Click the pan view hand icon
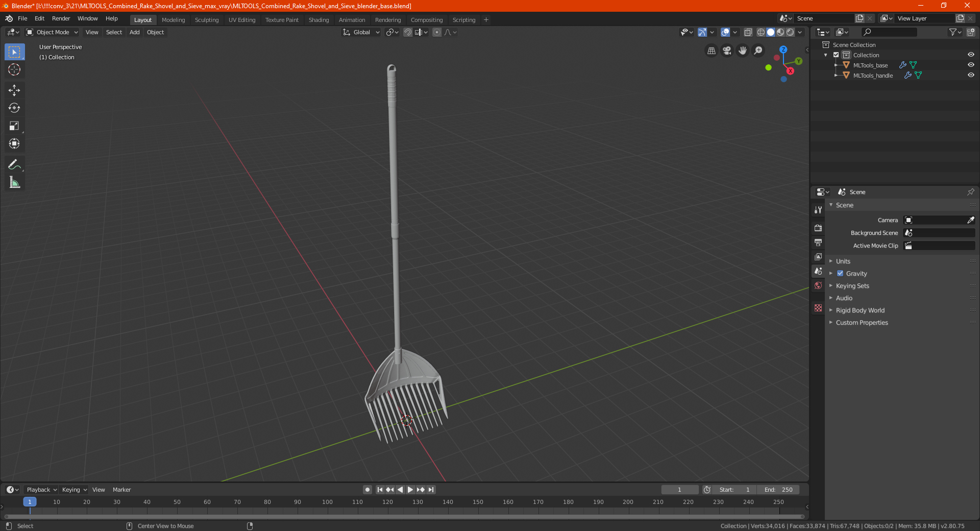The image size is (980, 531). pos(743,51)
